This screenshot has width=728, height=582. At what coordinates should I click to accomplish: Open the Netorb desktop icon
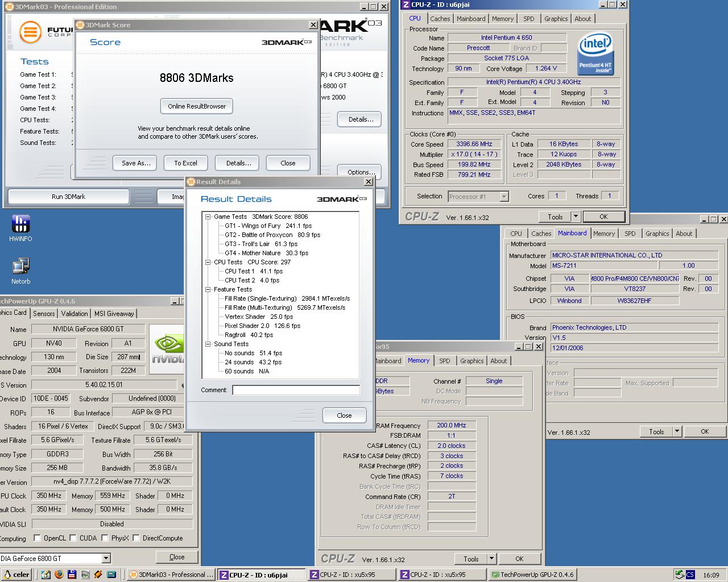pos(20,271)
